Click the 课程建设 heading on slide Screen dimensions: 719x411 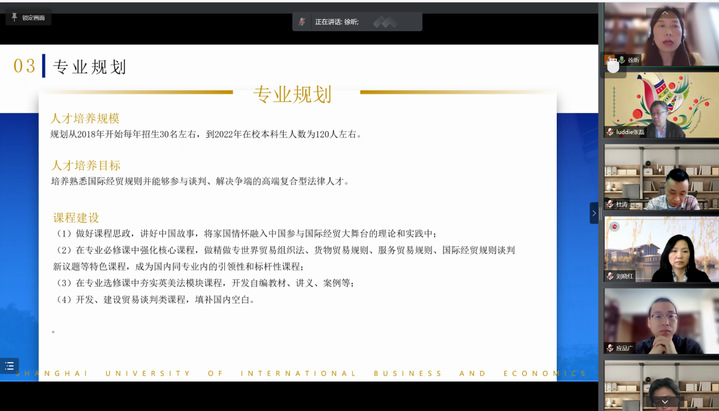click(77, 217)
